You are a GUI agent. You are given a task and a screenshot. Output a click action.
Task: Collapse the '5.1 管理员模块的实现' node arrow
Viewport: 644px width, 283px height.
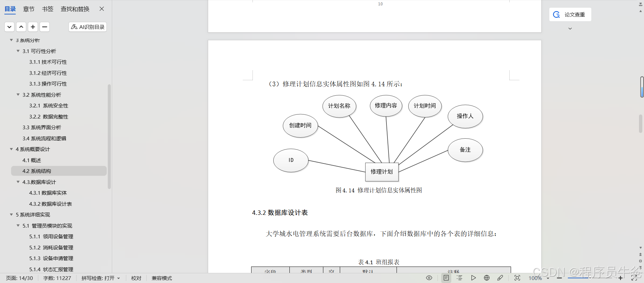pos(18,226)
